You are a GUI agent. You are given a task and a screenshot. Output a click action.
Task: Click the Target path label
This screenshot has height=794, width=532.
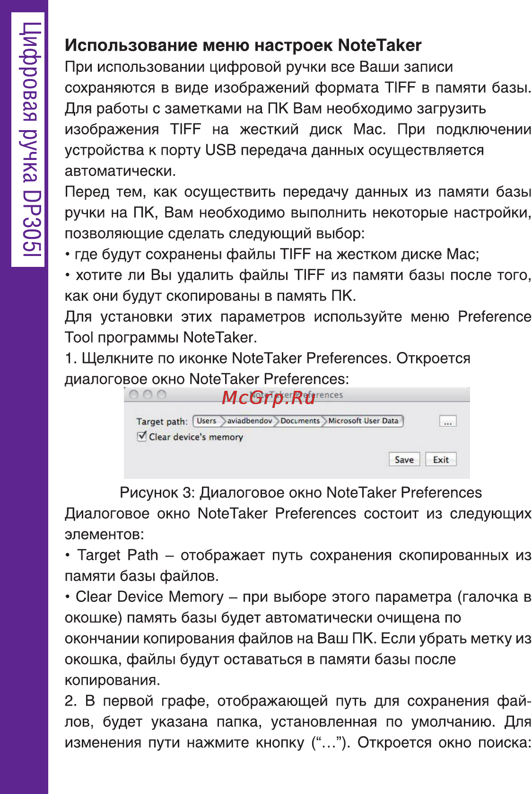click(162, 422)
